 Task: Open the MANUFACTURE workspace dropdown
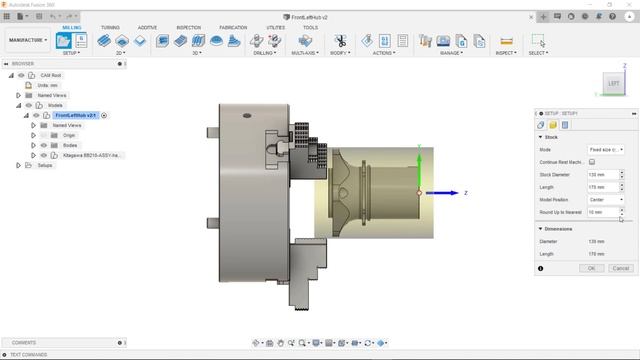pyautogui.click(x=28, y=40)
